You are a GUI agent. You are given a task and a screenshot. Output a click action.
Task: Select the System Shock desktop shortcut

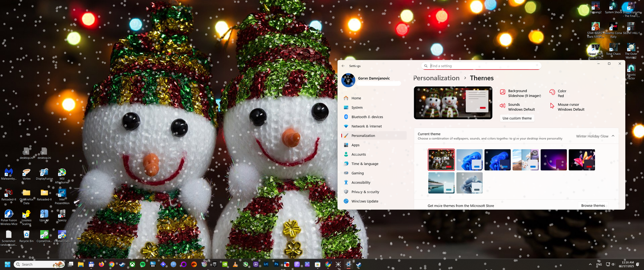click(x=613, y=8)
